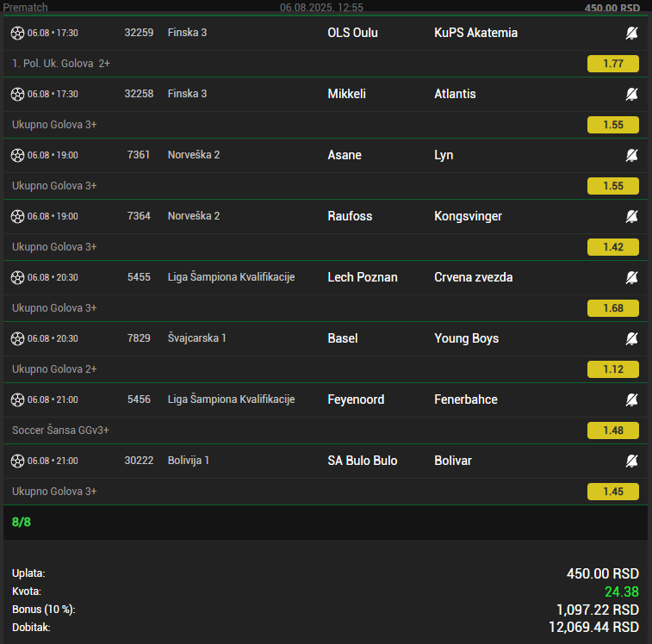Viewport: 652px width, 644px height.
Task: Click match code 5456
Action: (x=139, y=399)
